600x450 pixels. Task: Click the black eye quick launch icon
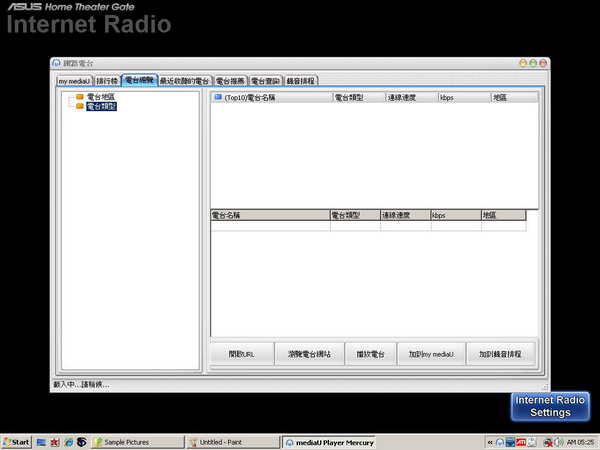[x=82, y=442]
